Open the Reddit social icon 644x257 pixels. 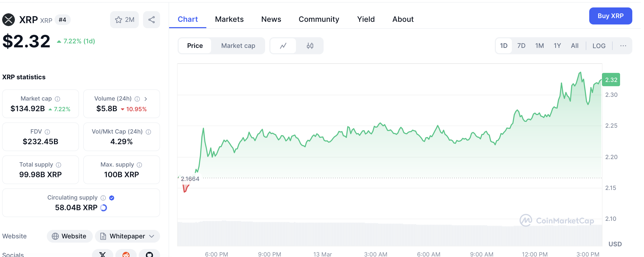[x=126, y=254]
